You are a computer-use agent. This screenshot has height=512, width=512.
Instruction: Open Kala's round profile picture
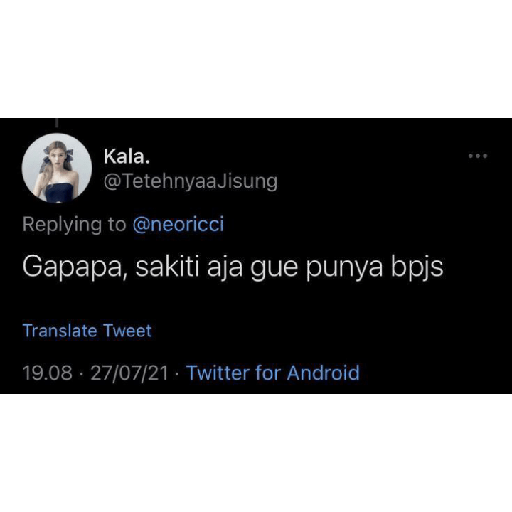coord(57,168)
